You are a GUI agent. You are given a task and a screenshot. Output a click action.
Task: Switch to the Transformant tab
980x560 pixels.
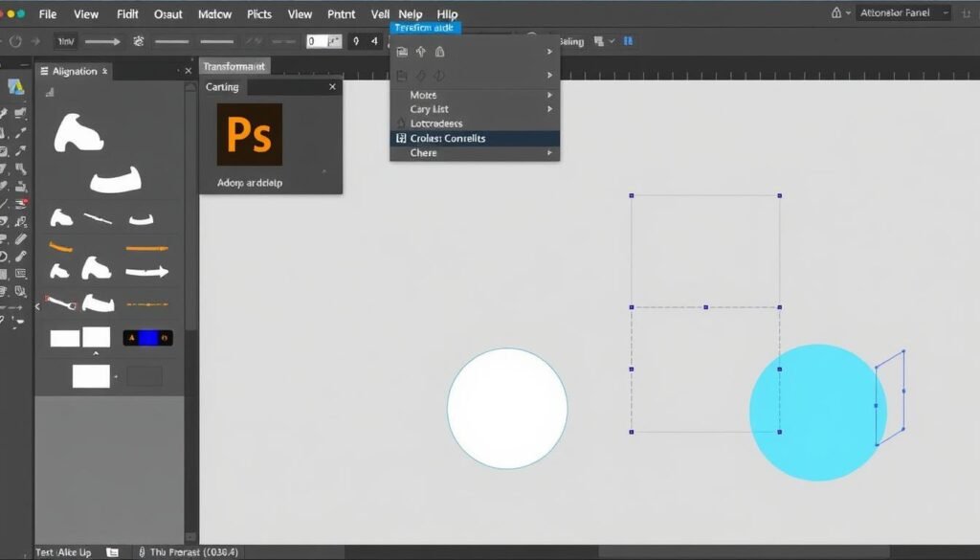pyautogui.click(x=234, y=66)
